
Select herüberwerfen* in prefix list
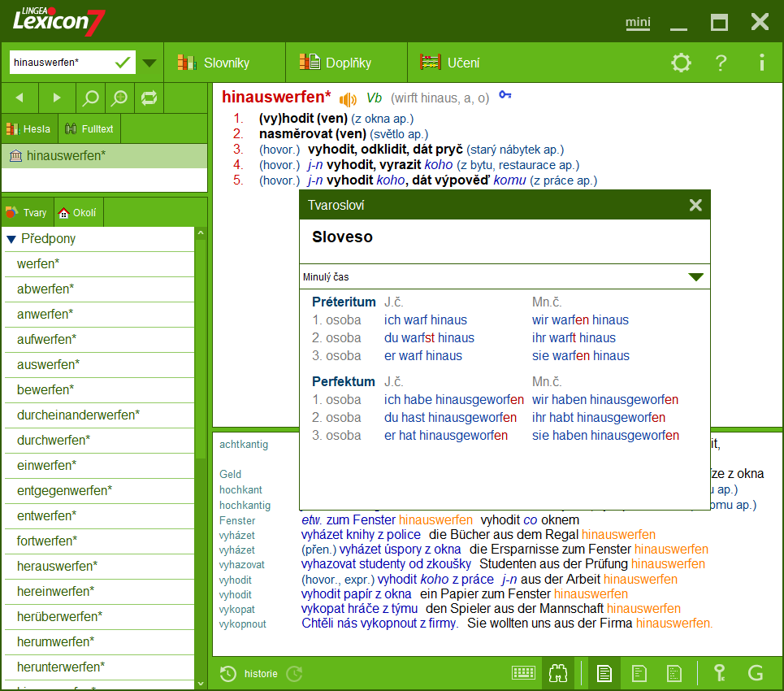point(99,617)
